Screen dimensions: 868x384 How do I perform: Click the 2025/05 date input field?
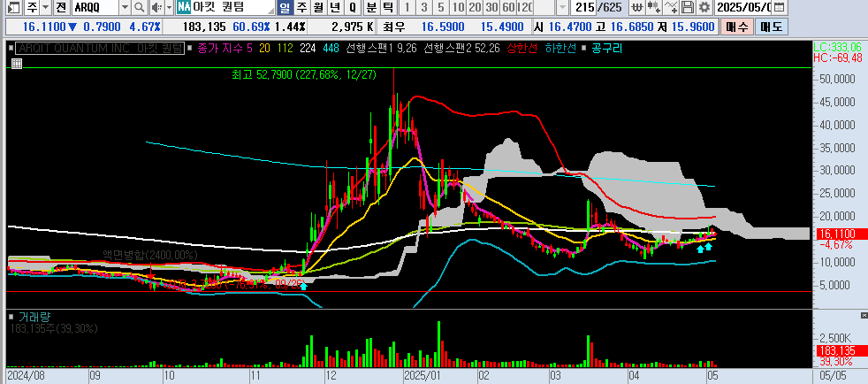coord(742,7)
